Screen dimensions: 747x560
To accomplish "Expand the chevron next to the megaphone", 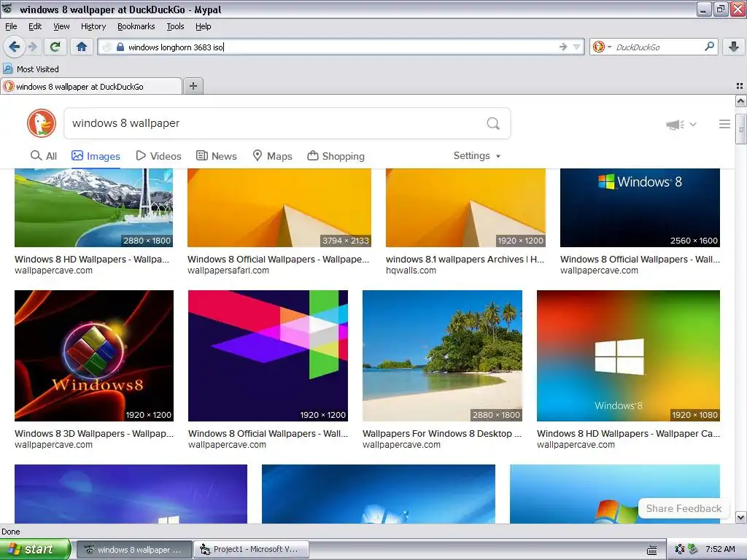I will click(693, 125).
